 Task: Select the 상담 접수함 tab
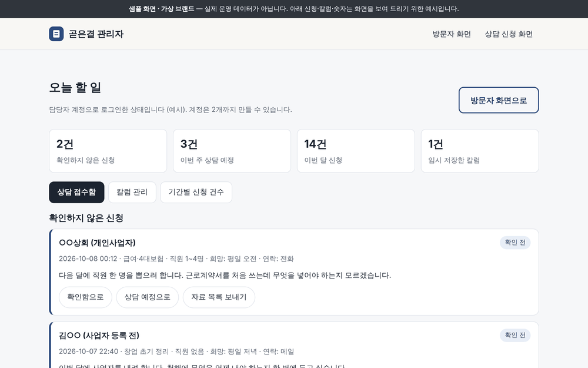[x=76, y=193]
